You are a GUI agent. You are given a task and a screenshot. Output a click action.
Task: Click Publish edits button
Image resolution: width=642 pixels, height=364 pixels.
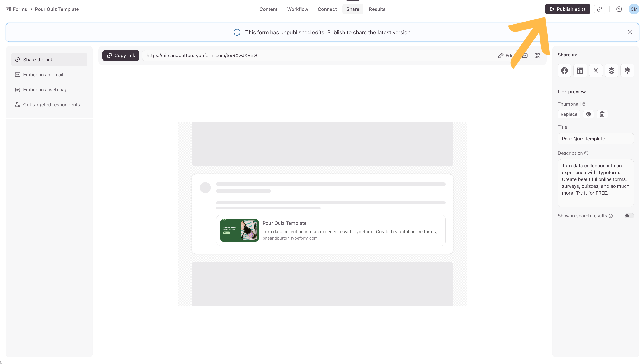(x=567, y=9)
